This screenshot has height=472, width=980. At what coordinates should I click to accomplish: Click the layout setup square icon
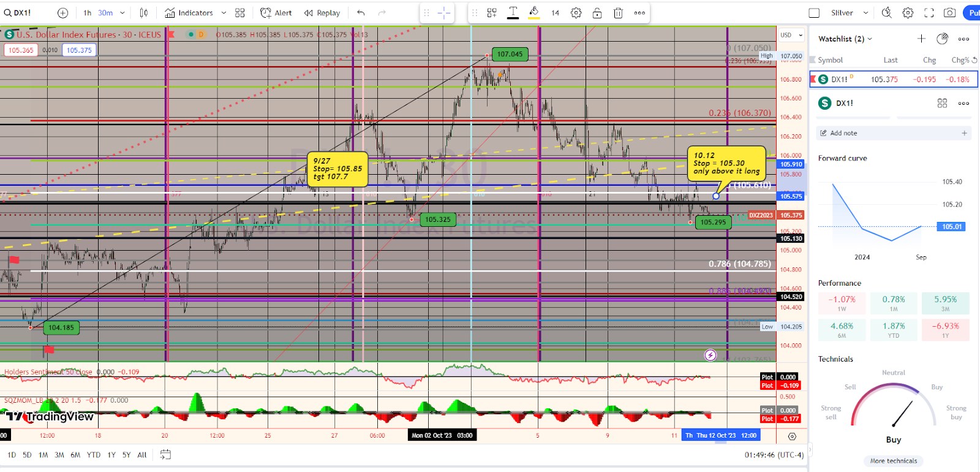[814, 13]
